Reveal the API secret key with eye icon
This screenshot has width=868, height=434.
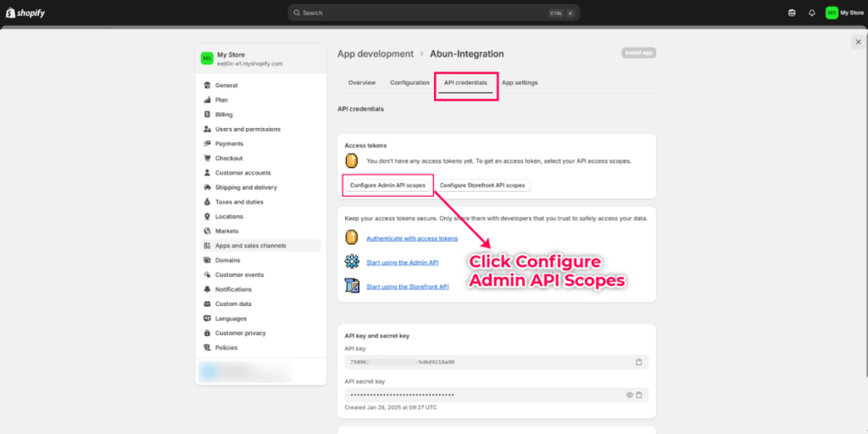pos(630,395)
